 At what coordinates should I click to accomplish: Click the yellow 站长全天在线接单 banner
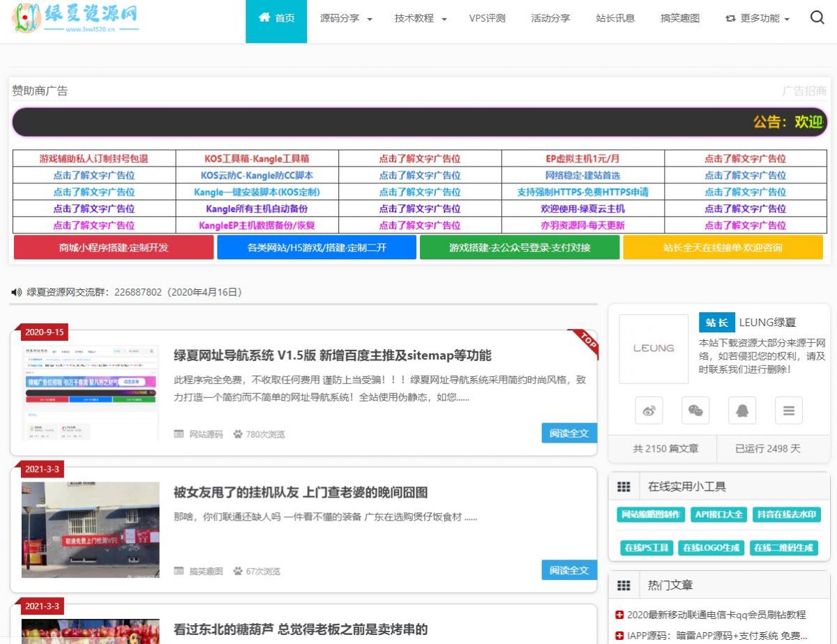click(723, 247)
